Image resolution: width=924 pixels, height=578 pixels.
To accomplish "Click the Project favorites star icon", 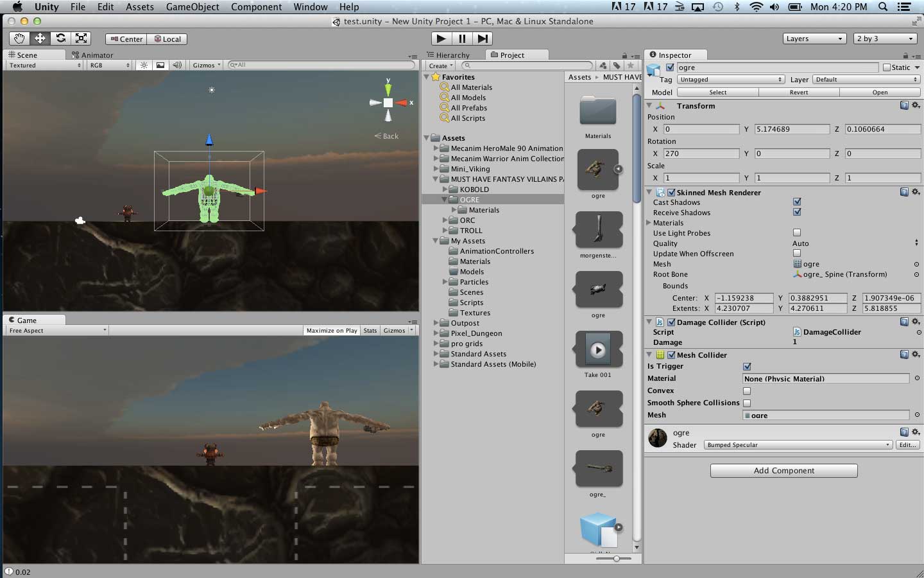I will tap(631, 66).
